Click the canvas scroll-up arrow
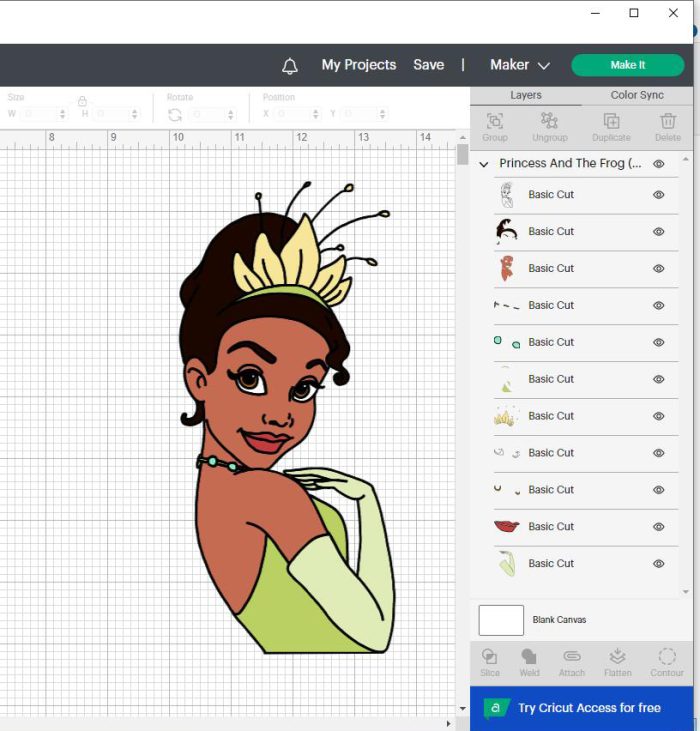Screen dimensions: 700x731 click(462, 138)
